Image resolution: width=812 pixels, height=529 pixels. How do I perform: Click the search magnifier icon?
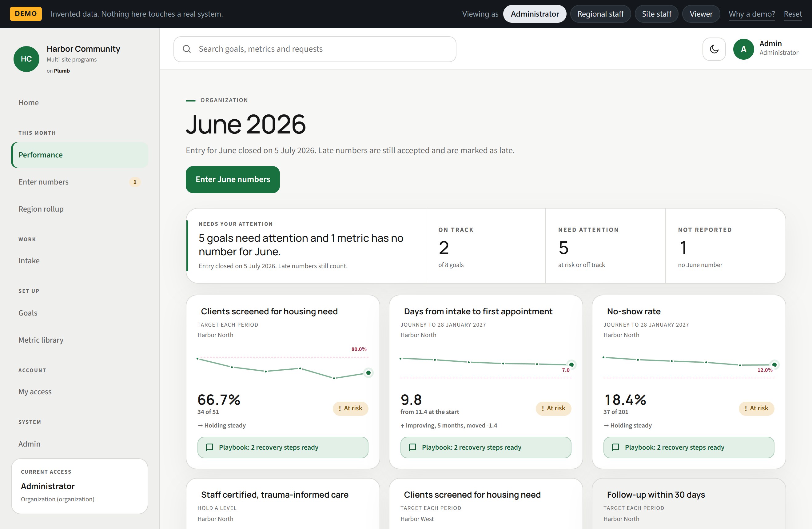187,49
